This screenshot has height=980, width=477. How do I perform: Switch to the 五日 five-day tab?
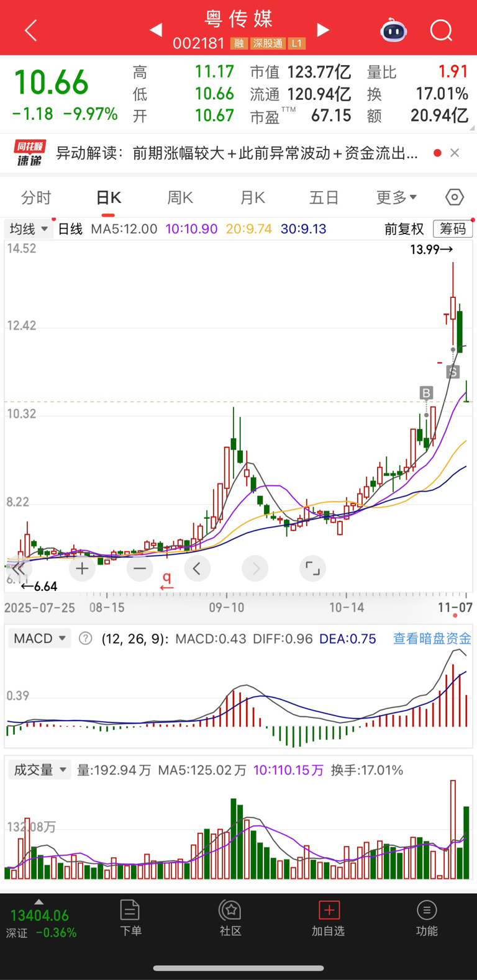[x=324, y=198]
